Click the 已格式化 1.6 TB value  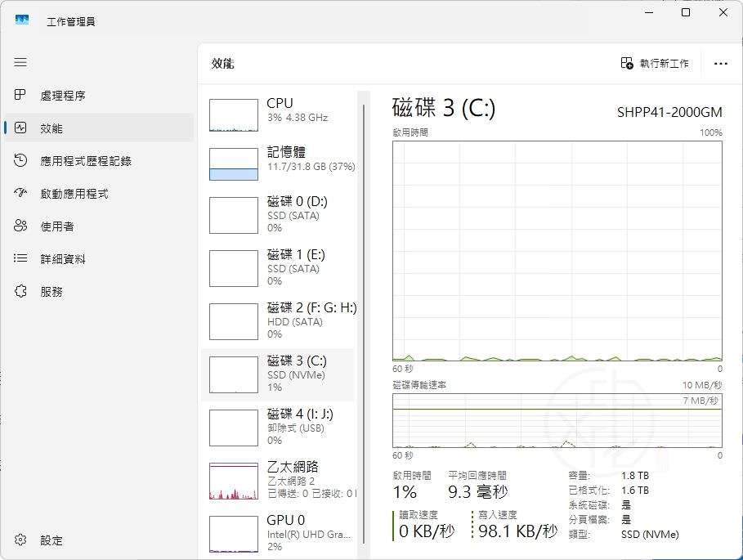pyautogui.click(x=635, y=491)
